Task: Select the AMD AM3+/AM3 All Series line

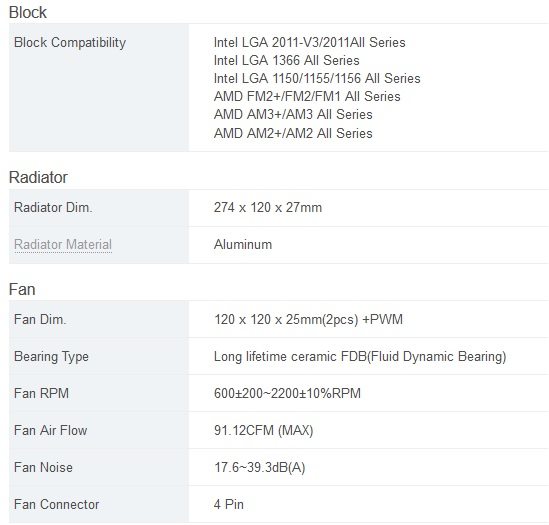Action: click(293, 115)
